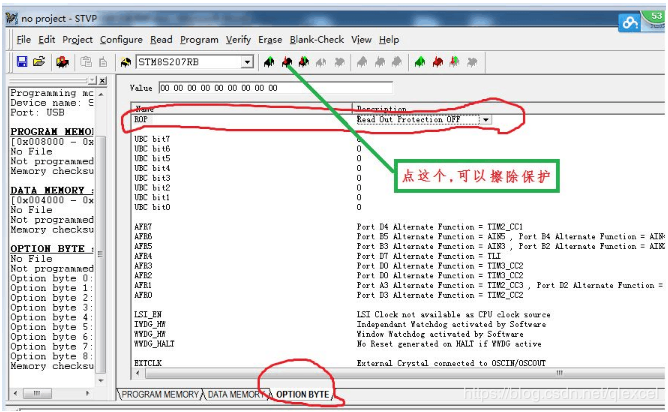Open the Project menu
668x412 pixels.
click(x=77, y=40)
